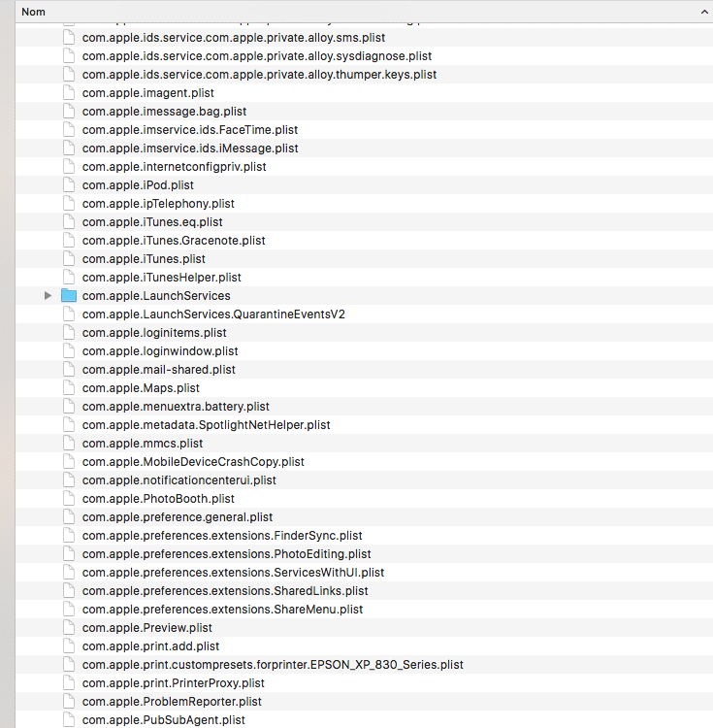Click the com.apple.LaunchServices folder icon
713x728 pixels.
click(x=69, y=296)
